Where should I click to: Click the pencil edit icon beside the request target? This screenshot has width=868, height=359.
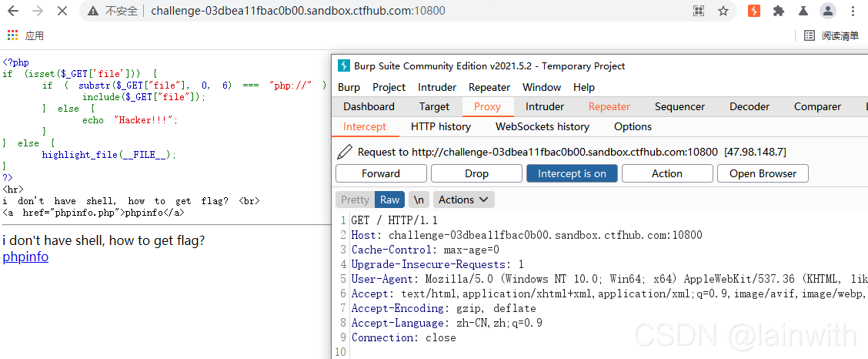[345, 151]
